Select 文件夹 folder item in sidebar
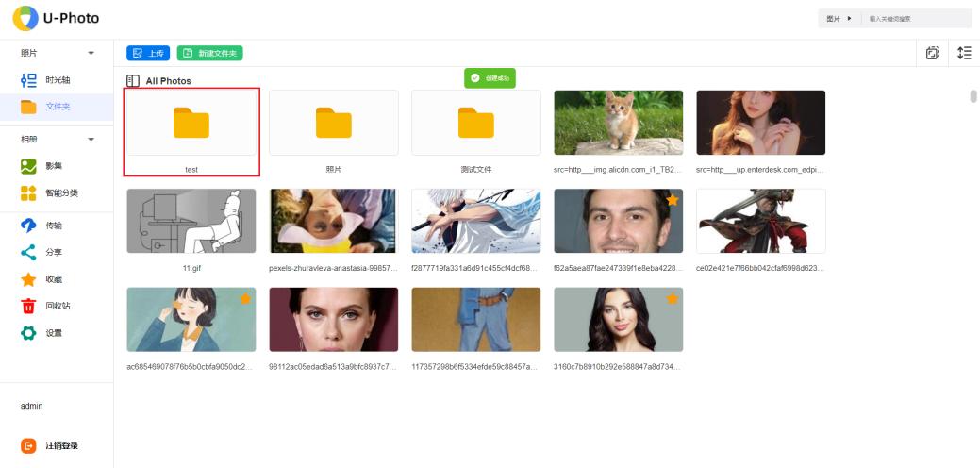This screenshot has height=468, width=980. (58, 107)
